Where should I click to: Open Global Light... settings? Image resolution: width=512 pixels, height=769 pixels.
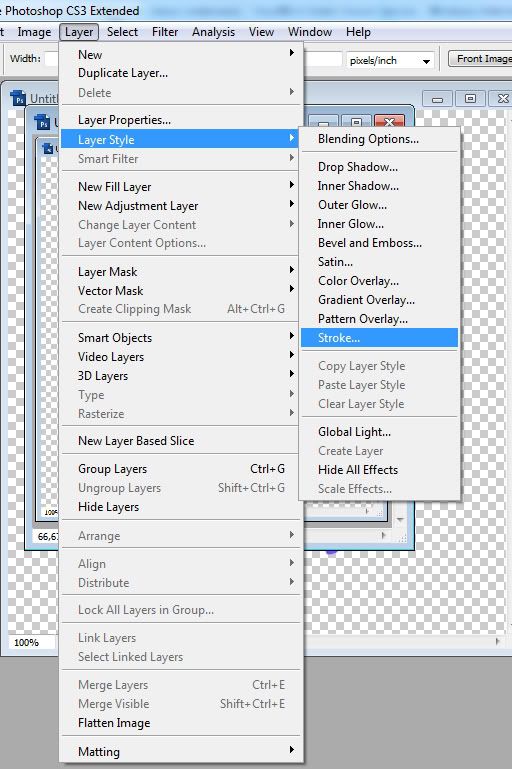379,432
